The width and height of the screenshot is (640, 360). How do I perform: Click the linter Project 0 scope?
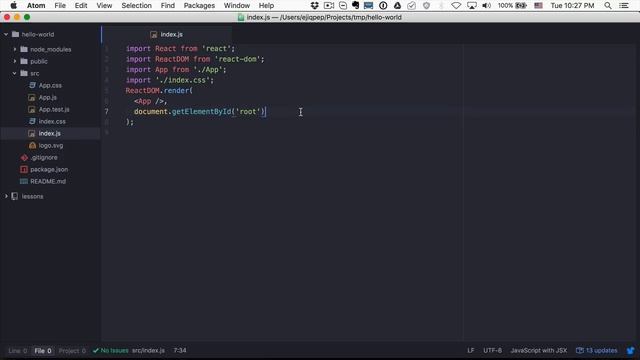[x=72, y=351]
